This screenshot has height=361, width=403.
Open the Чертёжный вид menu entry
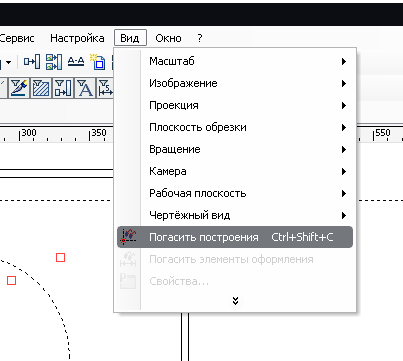tap(235, 215)
